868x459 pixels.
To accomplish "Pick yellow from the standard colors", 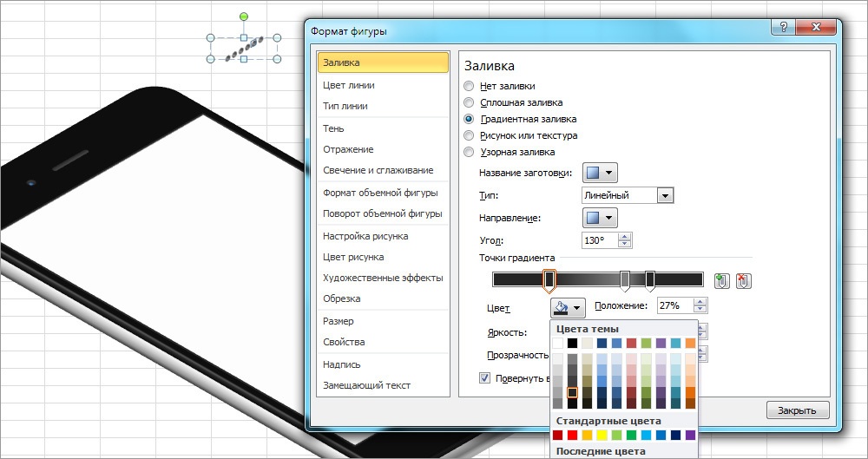I will pos(602,436).
